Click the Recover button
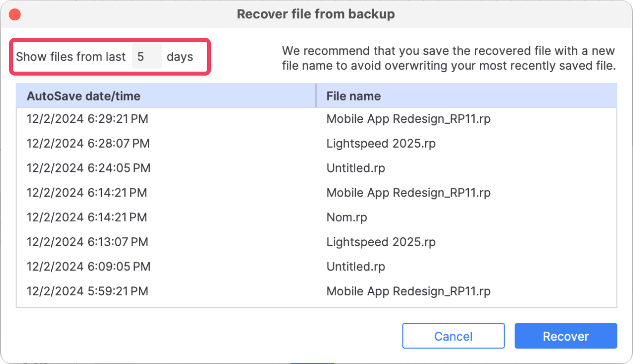Image resolution: width=633 pixels, height=364 pixels. click(565, 336)
